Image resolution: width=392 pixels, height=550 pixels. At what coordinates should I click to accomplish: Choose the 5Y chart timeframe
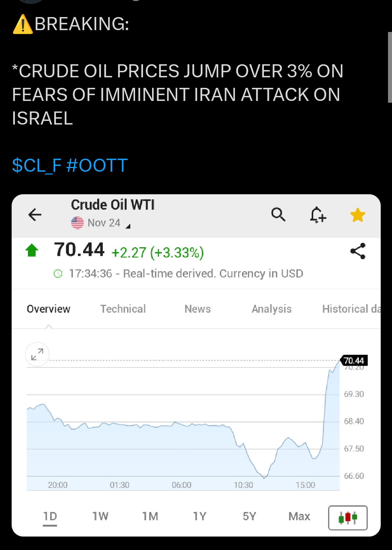click(249, 516)
